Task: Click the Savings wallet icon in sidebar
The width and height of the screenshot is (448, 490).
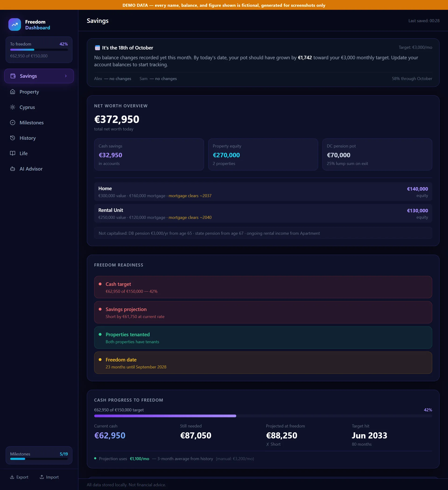Action: point(13,76)
